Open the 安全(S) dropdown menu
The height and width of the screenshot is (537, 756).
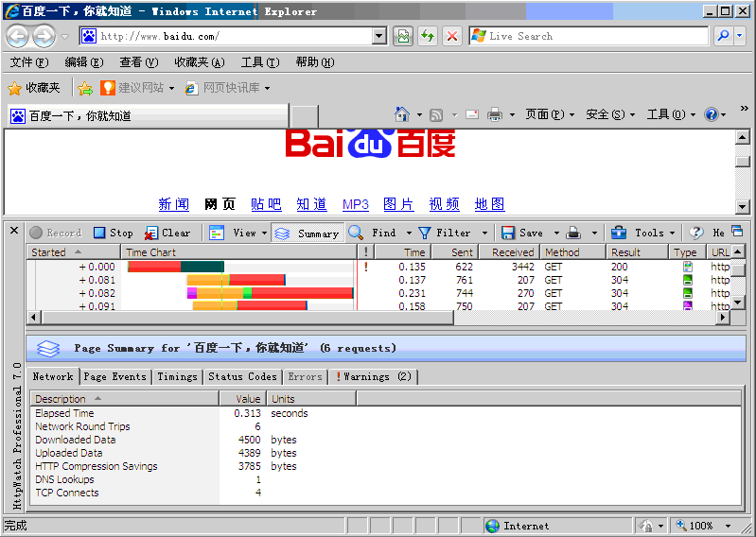[610, 114]
